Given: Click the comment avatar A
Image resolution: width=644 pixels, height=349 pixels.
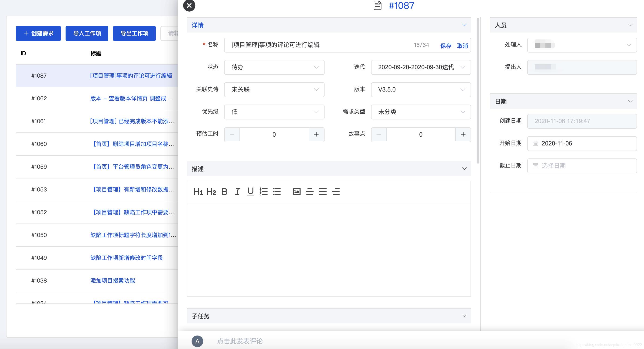Looking at the screenshot, I should coord(197,341).
